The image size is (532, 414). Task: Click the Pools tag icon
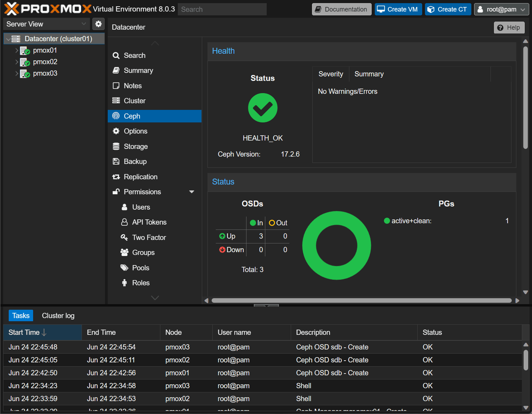coord(124,268)
